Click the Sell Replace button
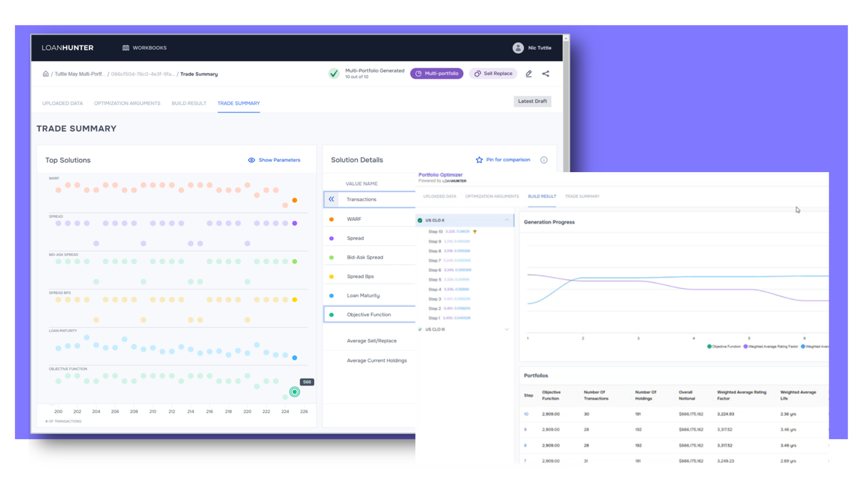 tap(493, 74)
